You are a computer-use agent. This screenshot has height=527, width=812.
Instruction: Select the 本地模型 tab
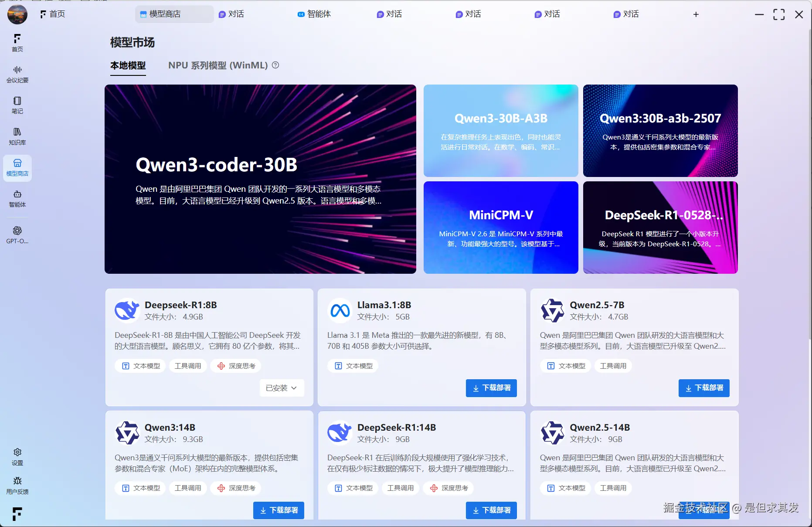[127, 65]
